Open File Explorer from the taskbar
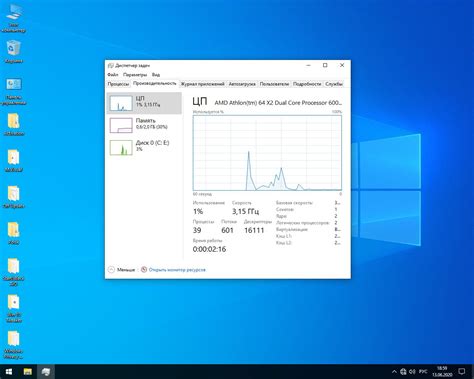The height and width of the screenshot is (379, 474). click(28, 371)
